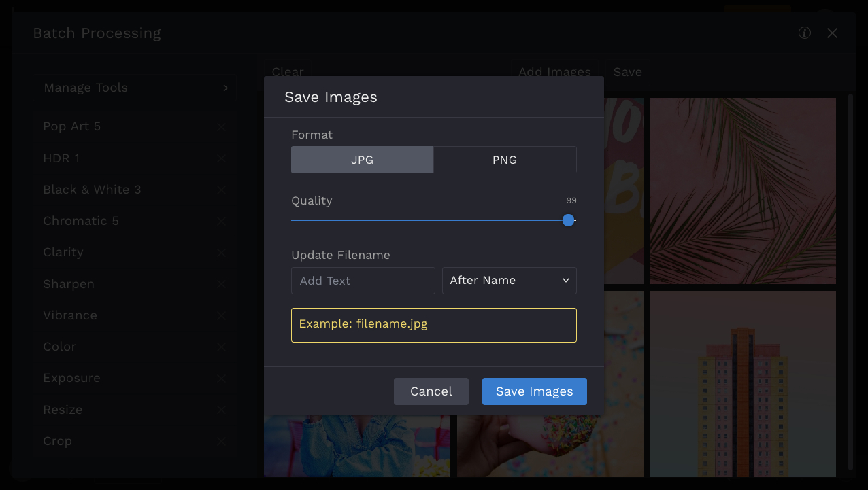Cancel the Save Images dialog
Viewport: 868px width, 490px height.
click(431, 391)
